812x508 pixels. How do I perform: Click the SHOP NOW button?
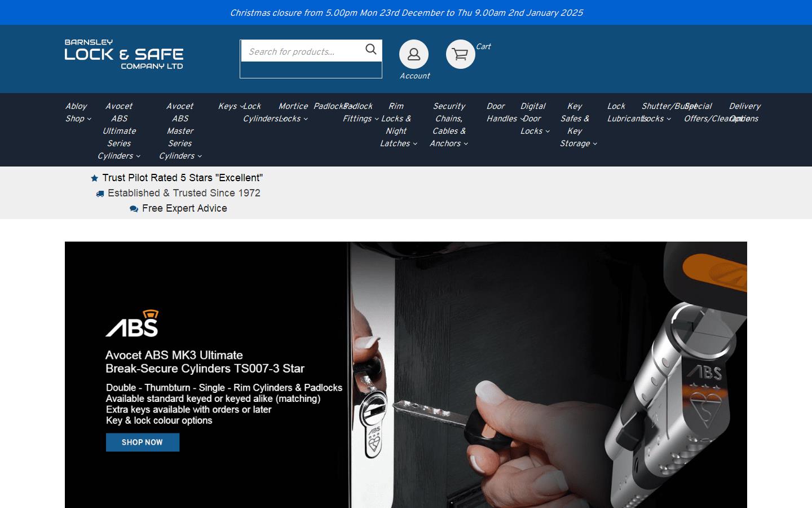tap(142, 443)
